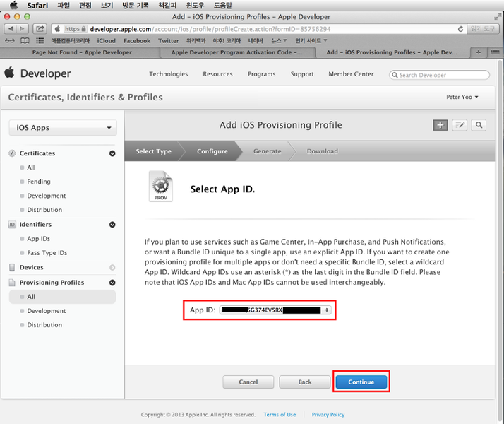Image resolution: width=504 pixels, height=424 pixels.
Task: Click the Privacy Policy footer link
Action: pos(328,415)
